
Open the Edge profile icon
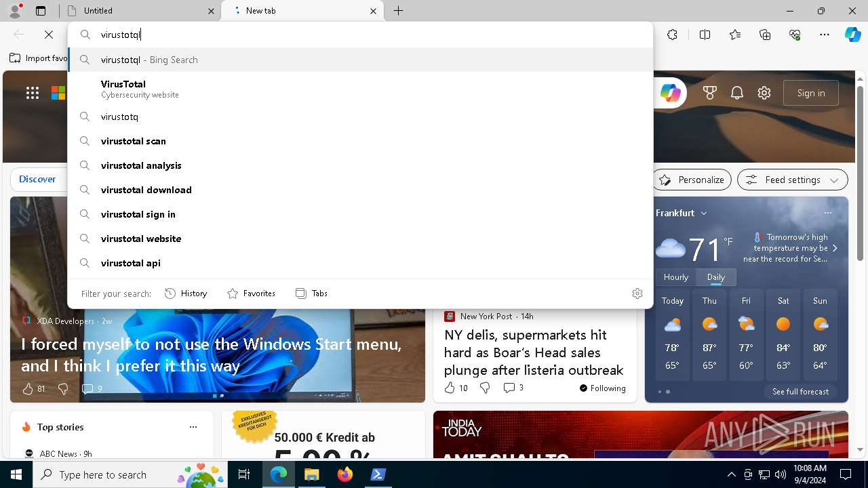click(x=15, y=10)
